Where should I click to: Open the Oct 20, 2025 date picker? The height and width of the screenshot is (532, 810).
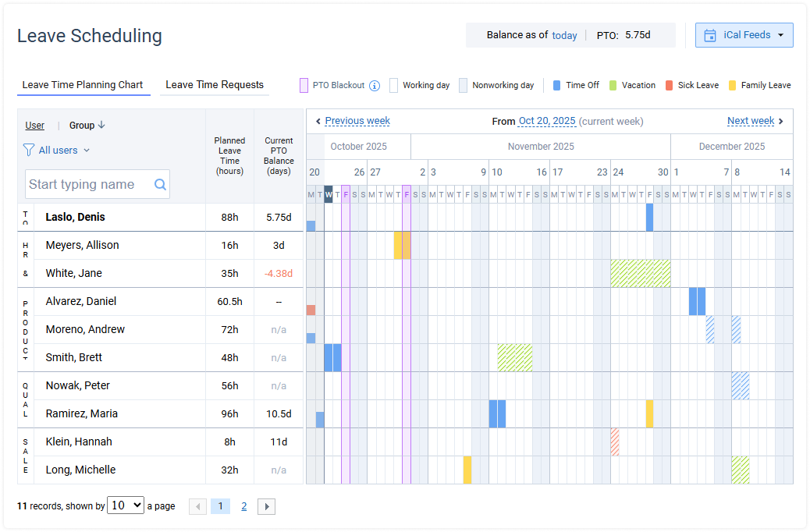pyautogui.click(x=547, y=121)
